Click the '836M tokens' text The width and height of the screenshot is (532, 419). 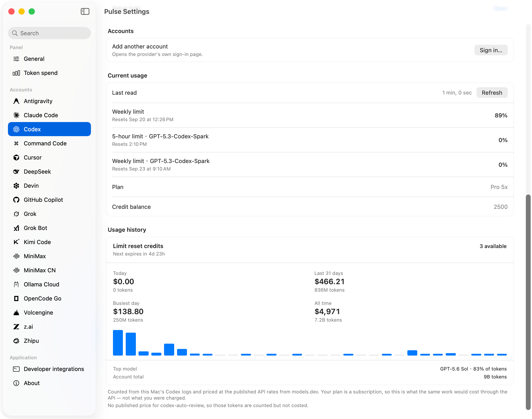click(329, 290)
